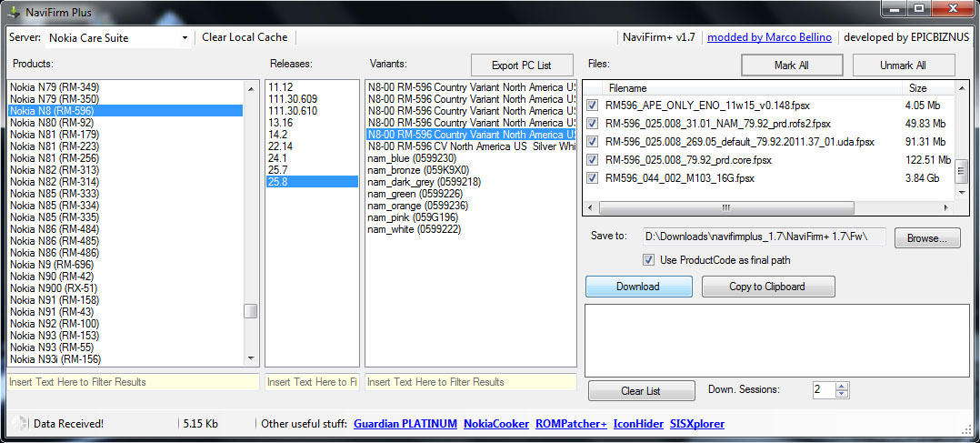Open the Server dropdown

tap(185, 38)
